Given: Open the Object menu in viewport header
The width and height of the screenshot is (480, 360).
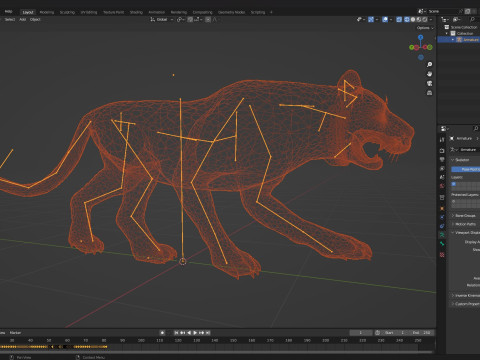Looking at the screenshot, I should click(35, 20).
